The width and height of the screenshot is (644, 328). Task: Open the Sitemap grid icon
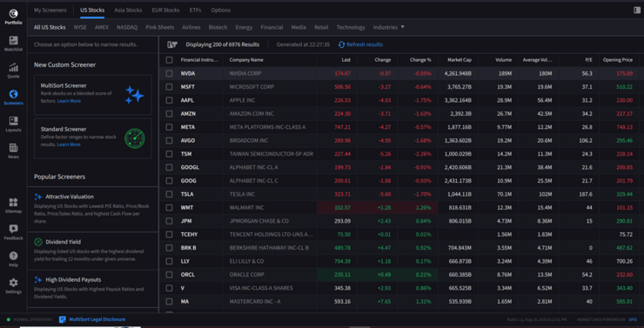pos(13,202)
